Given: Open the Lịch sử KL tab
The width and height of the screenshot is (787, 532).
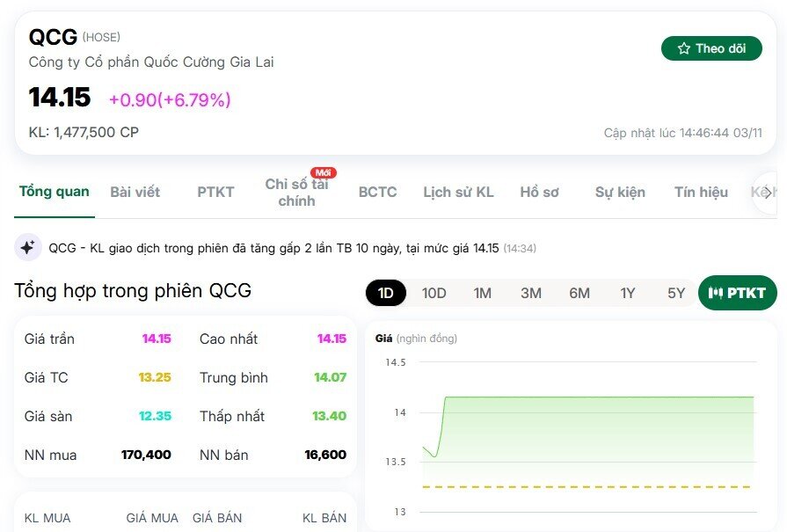Looking at the screenshot, I should (x=458, y=193).
